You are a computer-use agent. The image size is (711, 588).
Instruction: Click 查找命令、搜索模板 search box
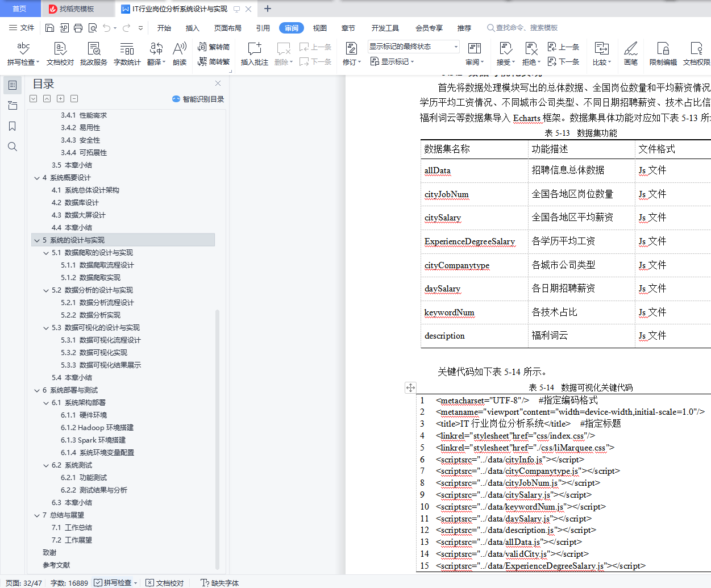[523, 28]
